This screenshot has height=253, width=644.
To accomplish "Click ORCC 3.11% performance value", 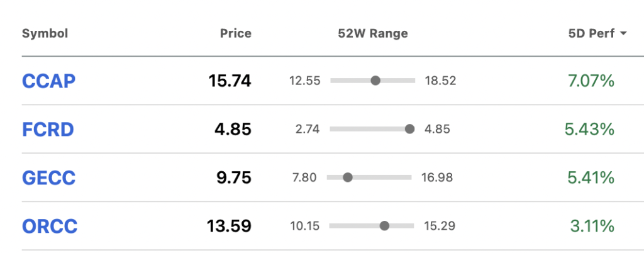I will [x=592, y=227].
